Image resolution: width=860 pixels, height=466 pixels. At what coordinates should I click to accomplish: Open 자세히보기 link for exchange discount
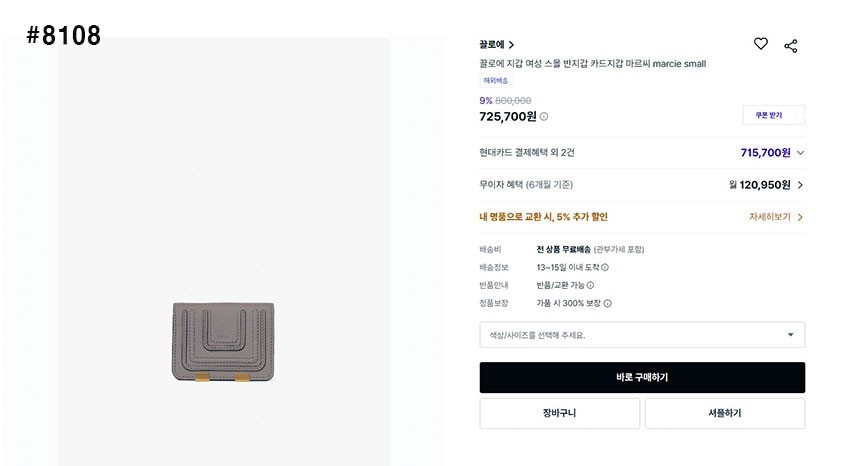pos(776,217)
